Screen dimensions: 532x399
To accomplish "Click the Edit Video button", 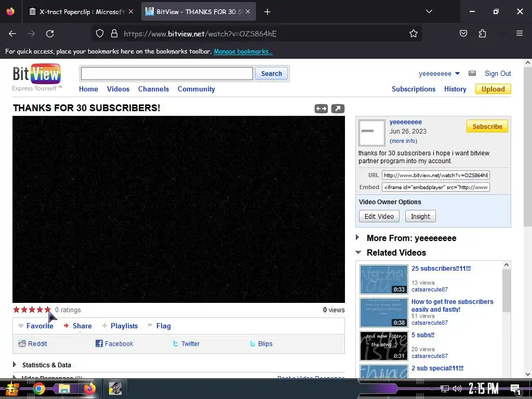I will pos(379,217).
